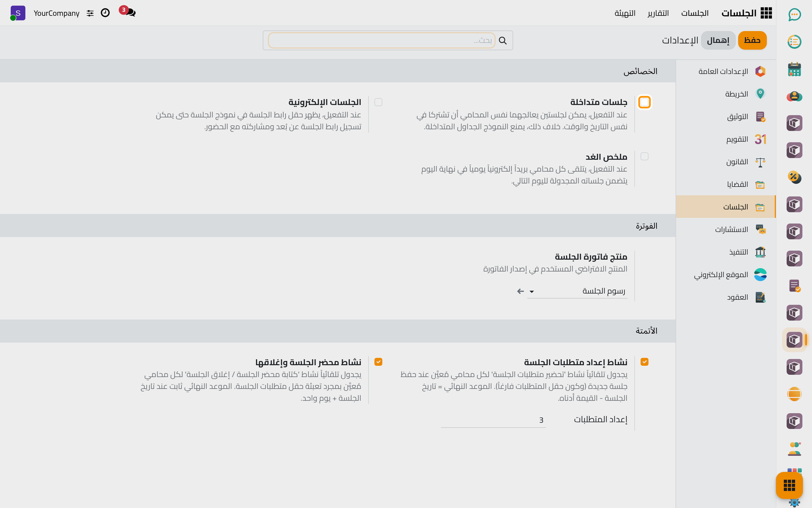Open the الاستشارات settings section
812x508 pixels.
[726, 229]
